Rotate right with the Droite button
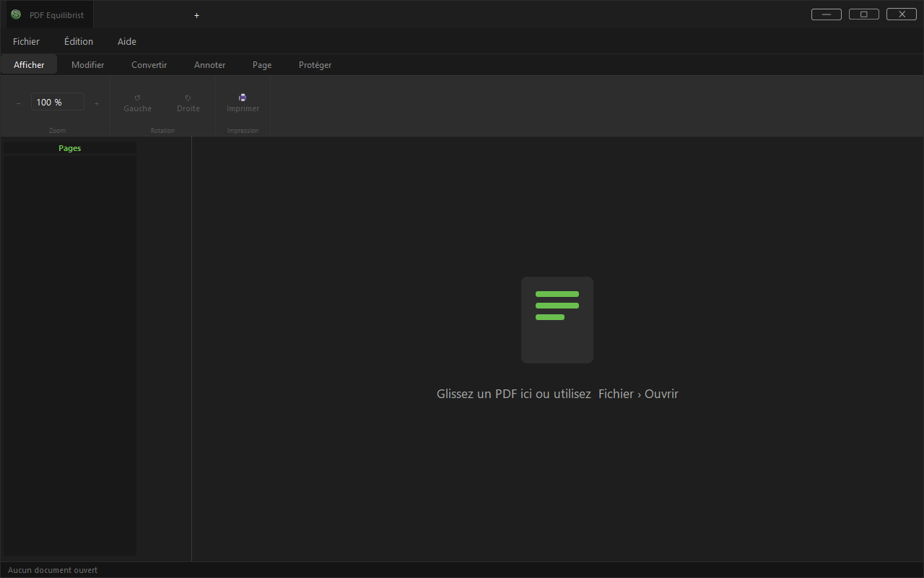Viewport: 924px width, 578px height. tap(188, 103)
